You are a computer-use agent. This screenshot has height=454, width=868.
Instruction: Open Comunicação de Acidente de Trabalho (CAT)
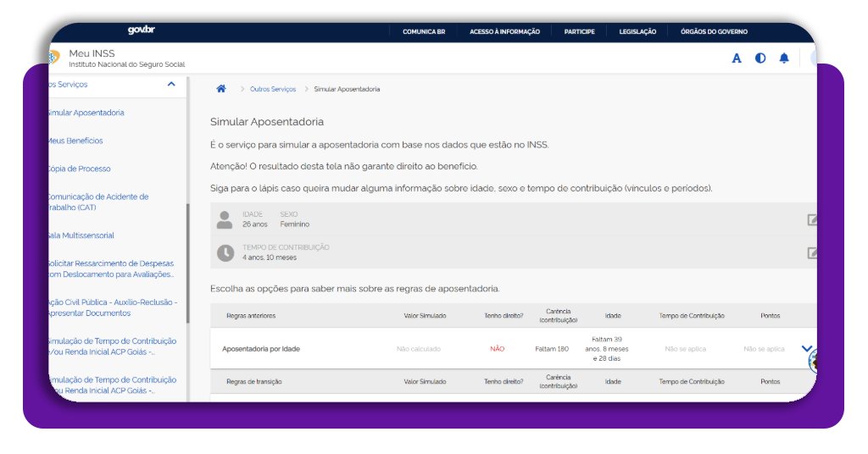click(x=98, y=202)
